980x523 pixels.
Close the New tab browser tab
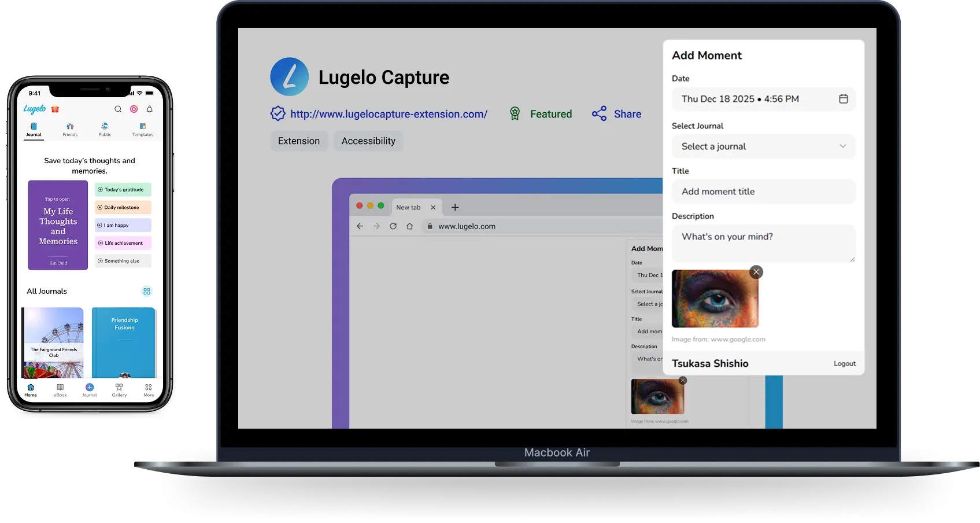pyautogui.click(x=433, y=207)
